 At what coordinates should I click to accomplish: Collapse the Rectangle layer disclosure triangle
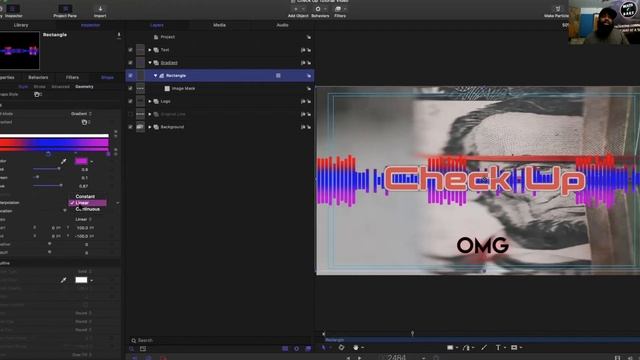coord(156,76)
